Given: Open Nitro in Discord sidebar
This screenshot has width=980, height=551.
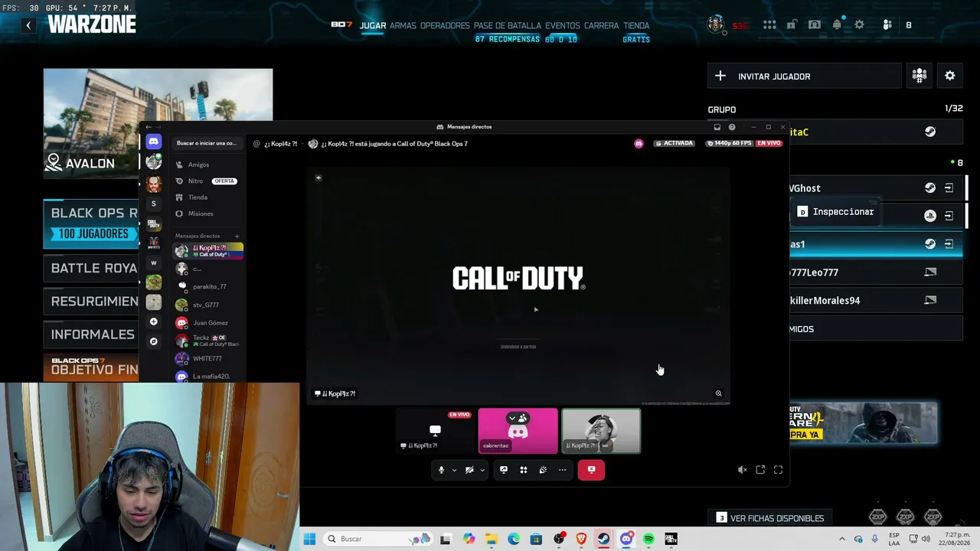Looking at the screenshot, I should [x=196, y=181].
